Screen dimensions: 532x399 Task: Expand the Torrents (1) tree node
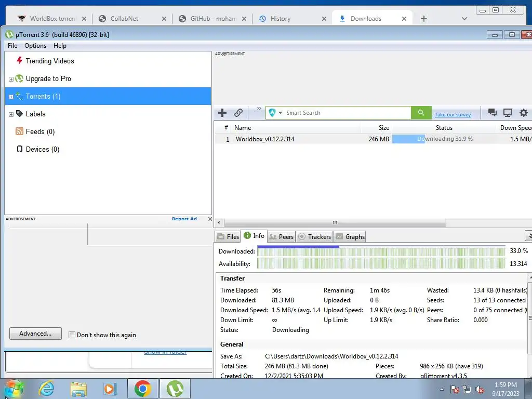(x=11, y=97)
